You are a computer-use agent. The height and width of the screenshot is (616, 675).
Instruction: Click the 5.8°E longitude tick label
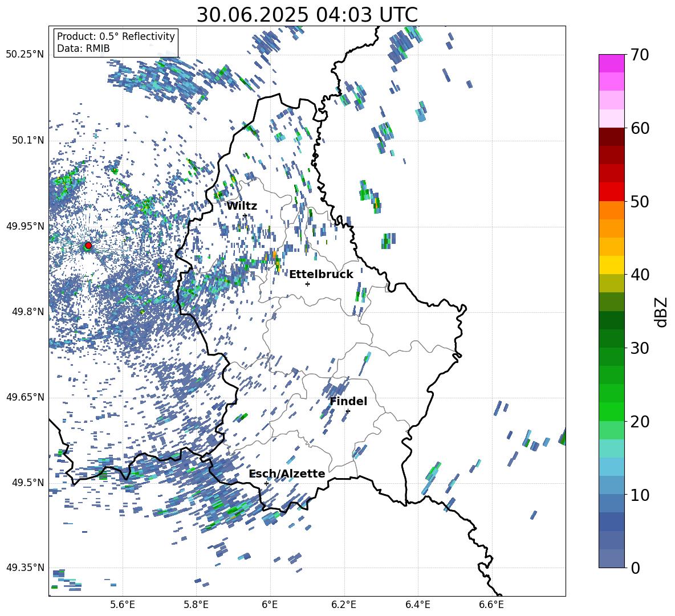tap(196, 605)
